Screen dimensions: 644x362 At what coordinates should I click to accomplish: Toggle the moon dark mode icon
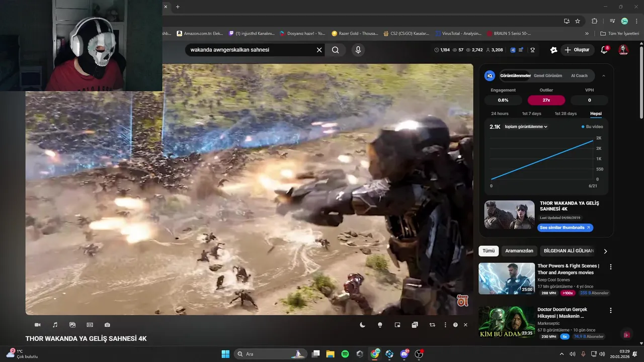[362, 325]
